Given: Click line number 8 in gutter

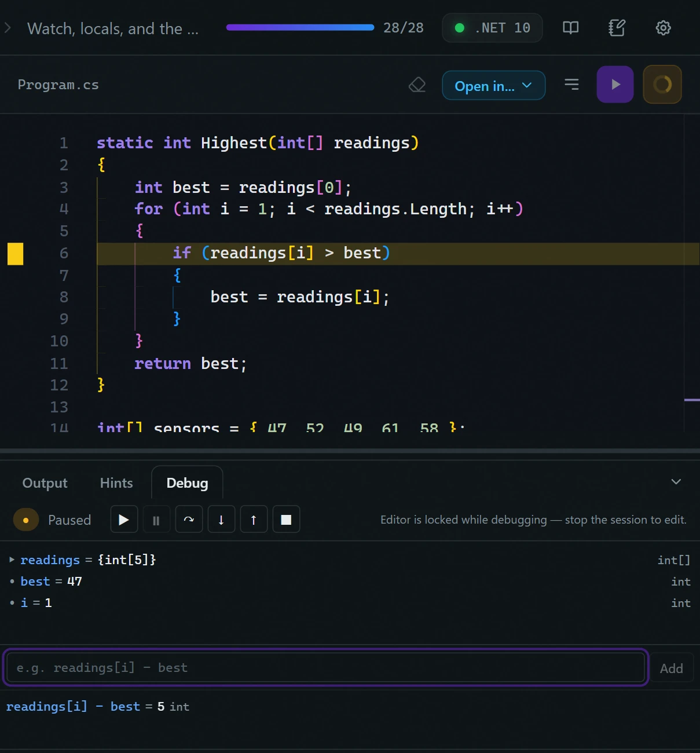Looking at the screenshot, I should (64, 297).
